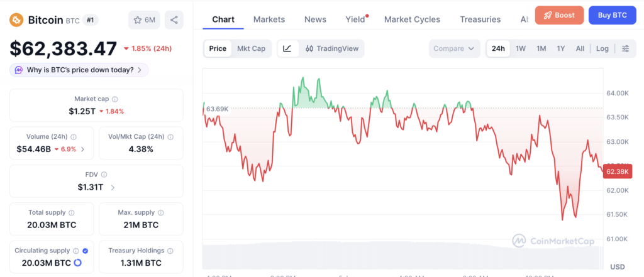This screenshot has height=277, width=644.
Task: Open FDV info icon
Action: tap(104, 175)
